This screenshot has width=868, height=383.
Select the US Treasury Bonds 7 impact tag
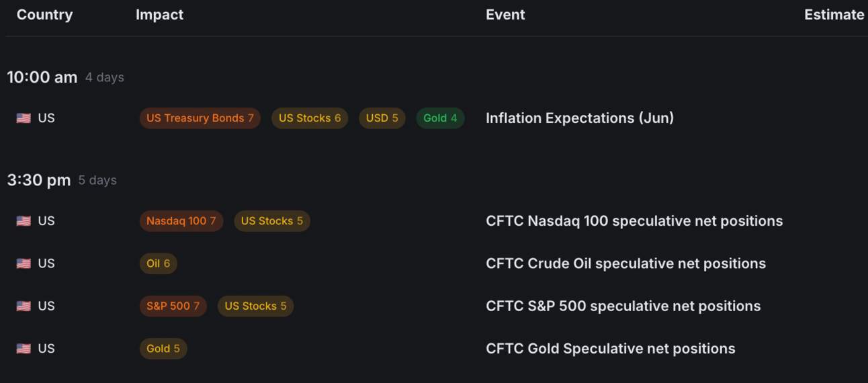coord(200,118)
